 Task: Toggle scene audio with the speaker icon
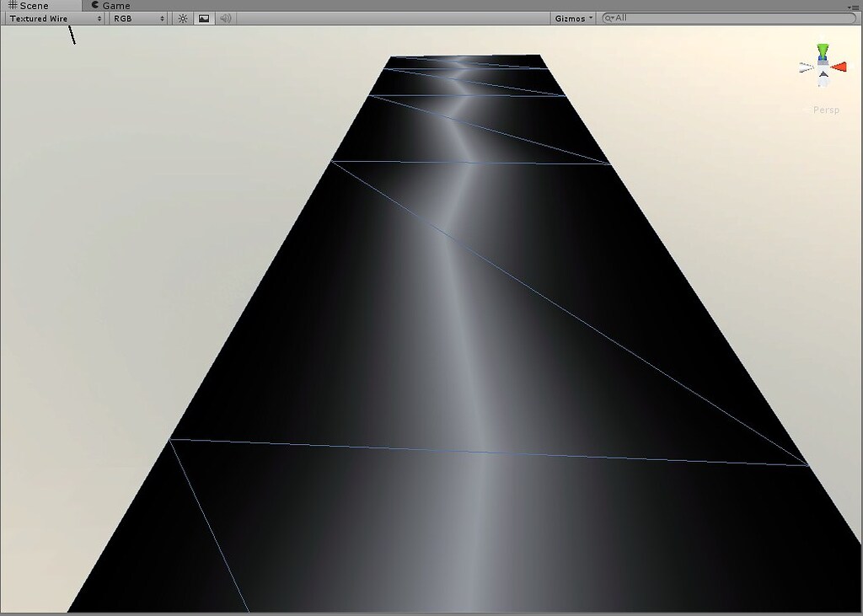coord(225,18)
